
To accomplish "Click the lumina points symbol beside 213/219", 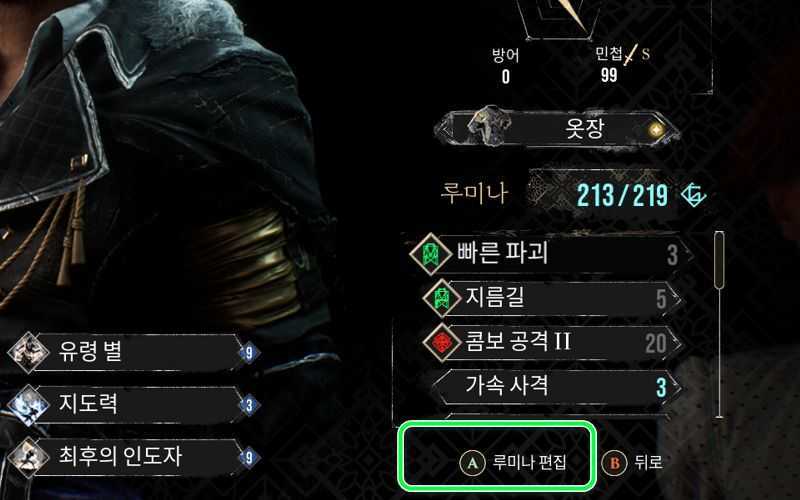I will (694, 195).
